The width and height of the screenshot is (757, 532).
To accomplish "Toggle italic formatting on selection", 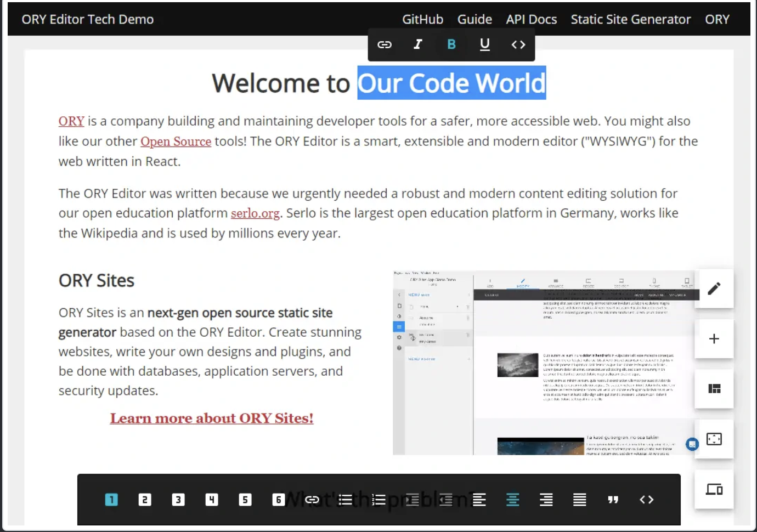I will (x=418, y=44).
